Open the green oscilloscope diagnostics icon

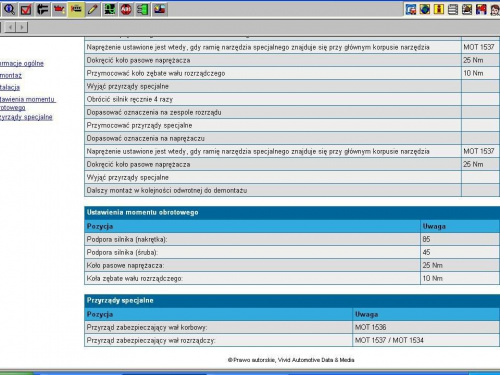tap(109, 9)
